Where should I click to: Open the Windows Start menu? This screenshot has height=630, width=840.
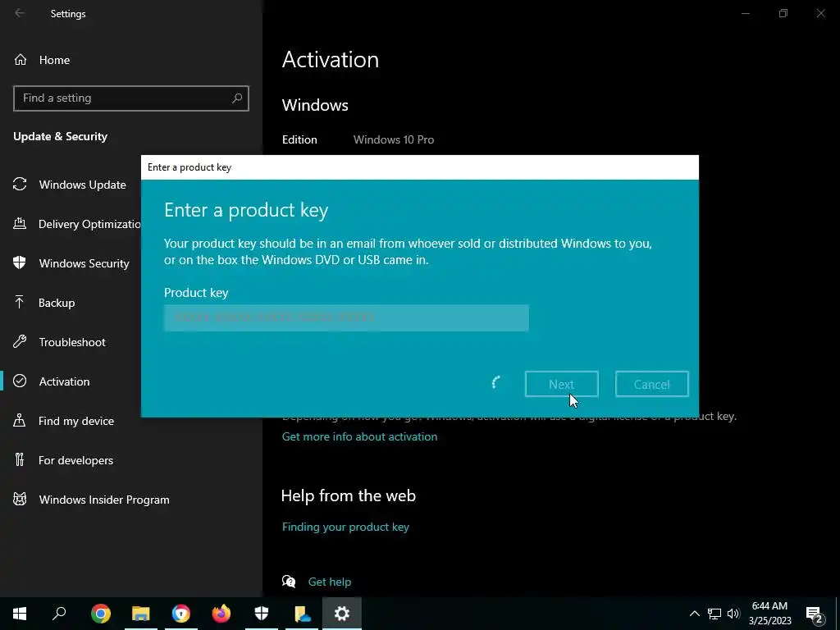(x=20, y=614)
